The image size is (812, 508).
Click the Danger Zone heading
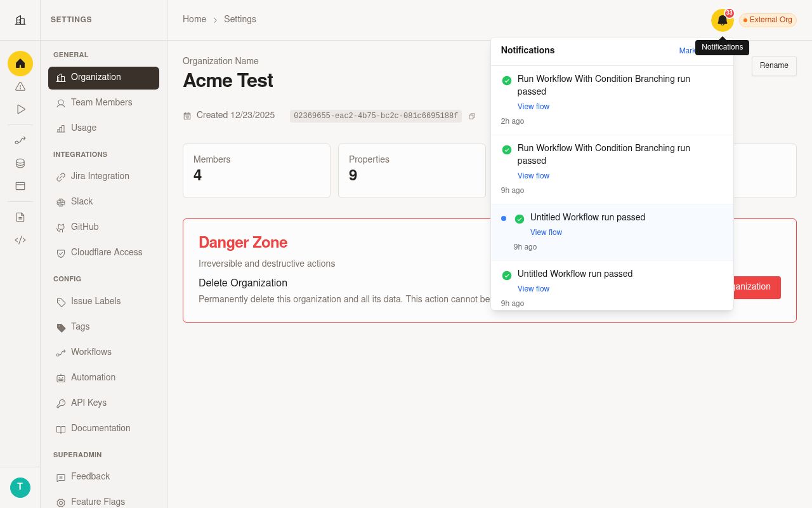click(x=243, y=243)
